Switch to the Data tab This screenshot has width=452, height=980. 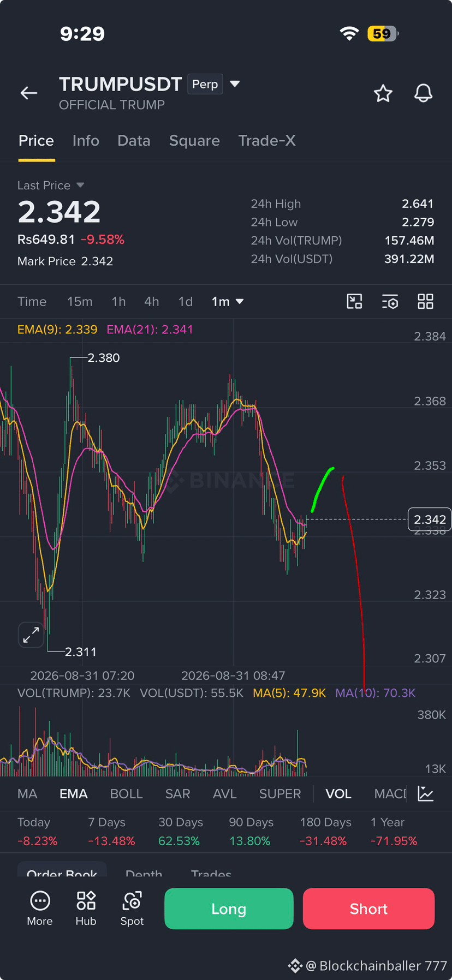click(134, 141)
